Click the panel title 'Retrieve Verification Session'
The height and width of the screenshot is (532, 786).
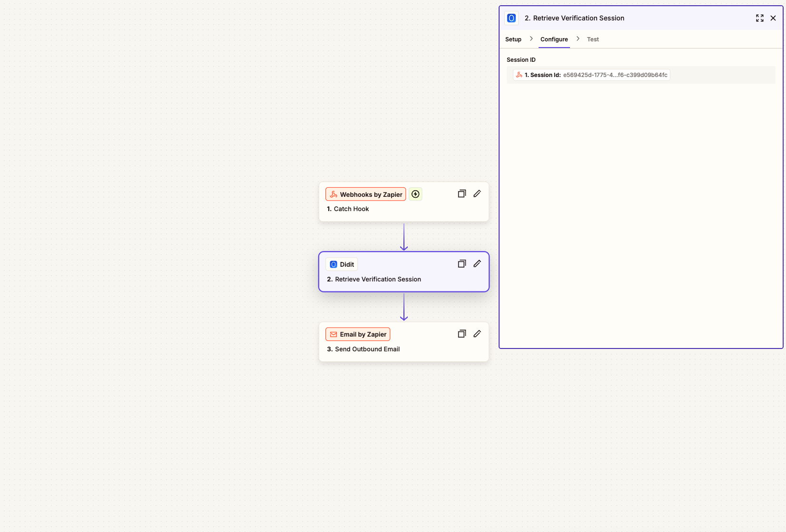579,18
